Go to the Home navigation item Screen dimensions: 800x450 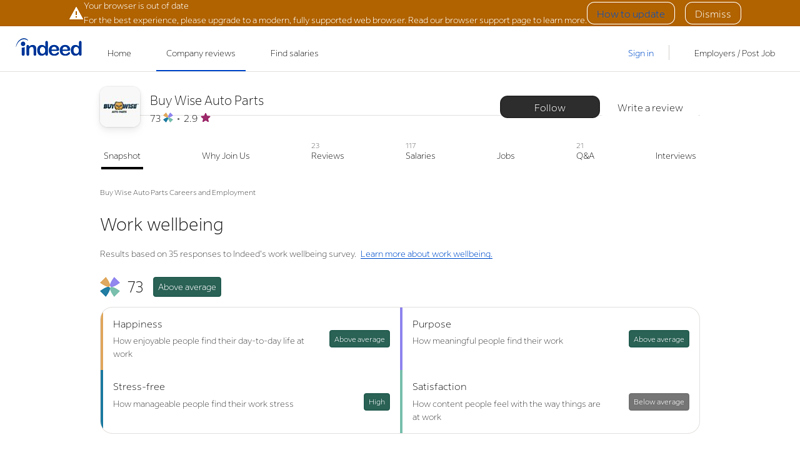click(x=119, y=53)
